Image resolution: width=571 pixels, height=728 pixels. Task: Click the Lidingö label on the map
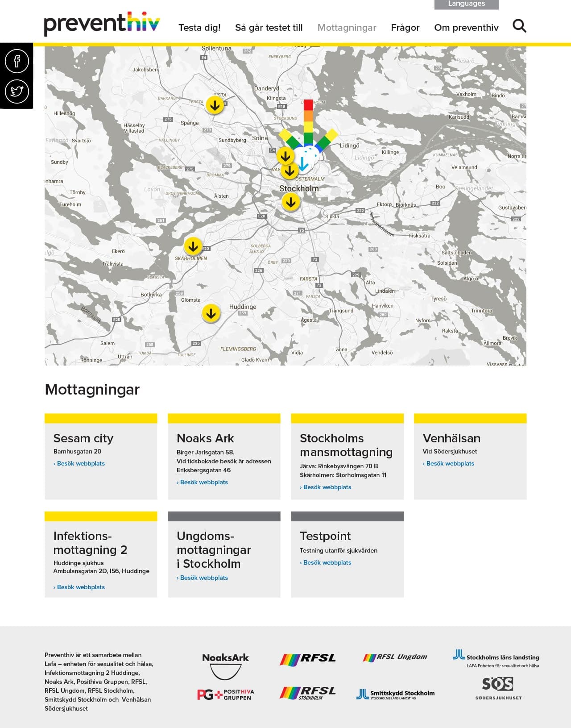click(349, 146)
